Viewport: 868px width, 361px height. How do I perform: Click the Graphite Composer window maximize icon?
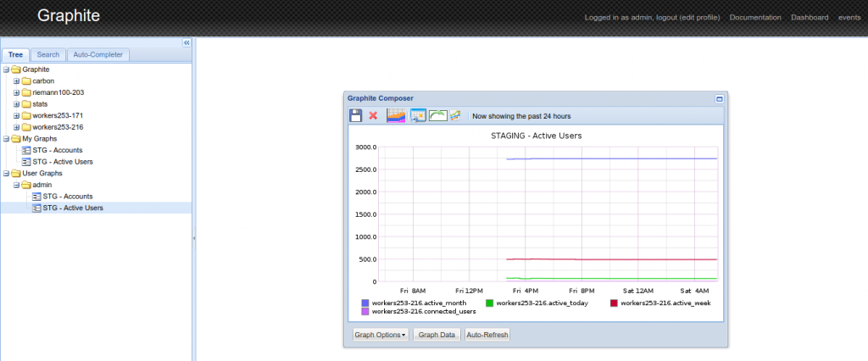720,98
